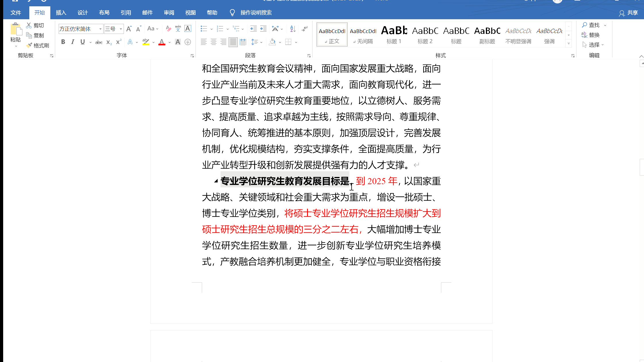Switch to the Review tab

point(169,13)
